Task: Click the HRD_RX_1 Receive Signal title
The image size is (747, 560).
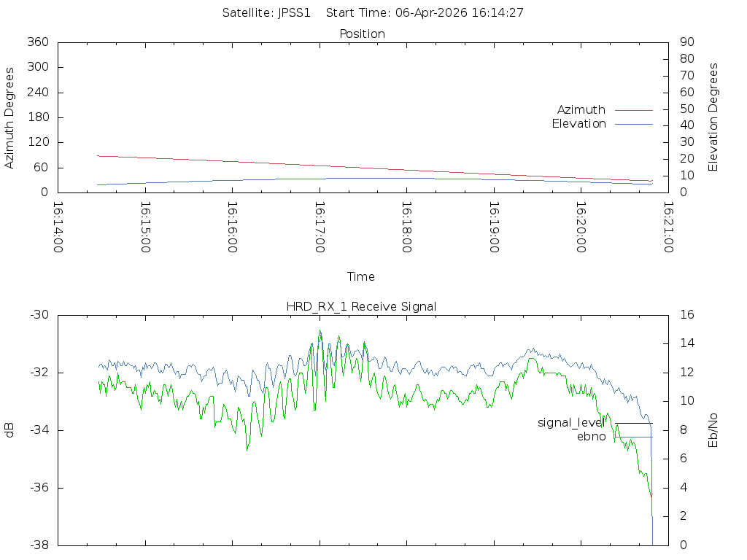Action: point(361,307)
